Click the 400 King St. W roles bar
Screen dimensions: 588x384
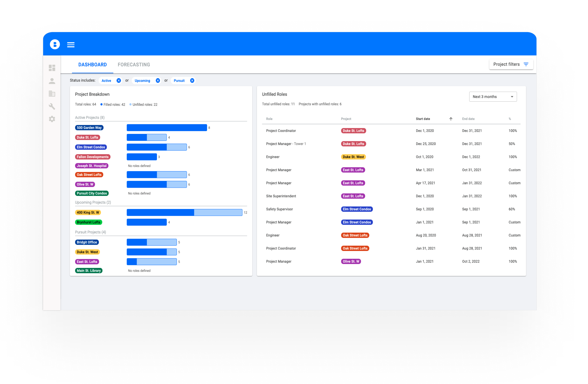pyautogui.click(x=184, y=212)
